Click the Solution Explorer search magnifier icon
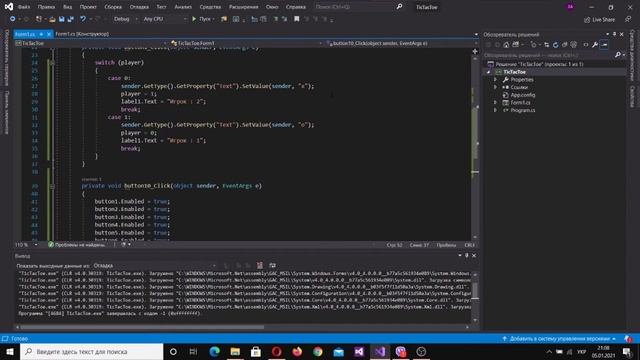This screenshot has width=640, height=360. tap(618, 55)
